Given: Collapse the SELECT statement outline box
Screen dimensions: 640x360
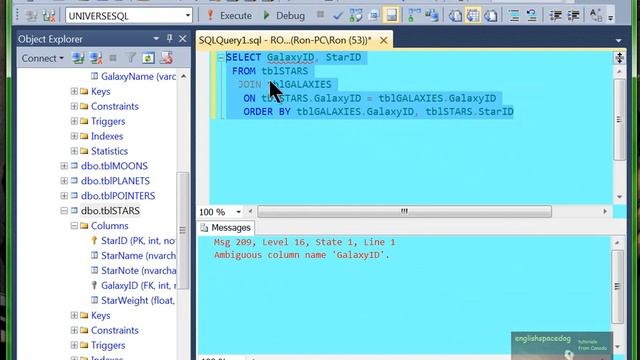Looking at the screenshot, I should click(x=220, y=58).
